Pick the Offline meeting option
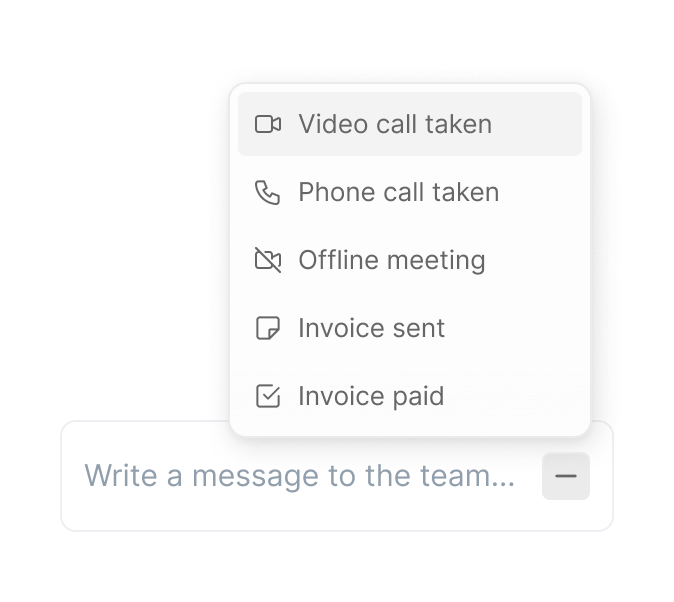The height and width of the screenshot is (602, 674). (410, 260)
